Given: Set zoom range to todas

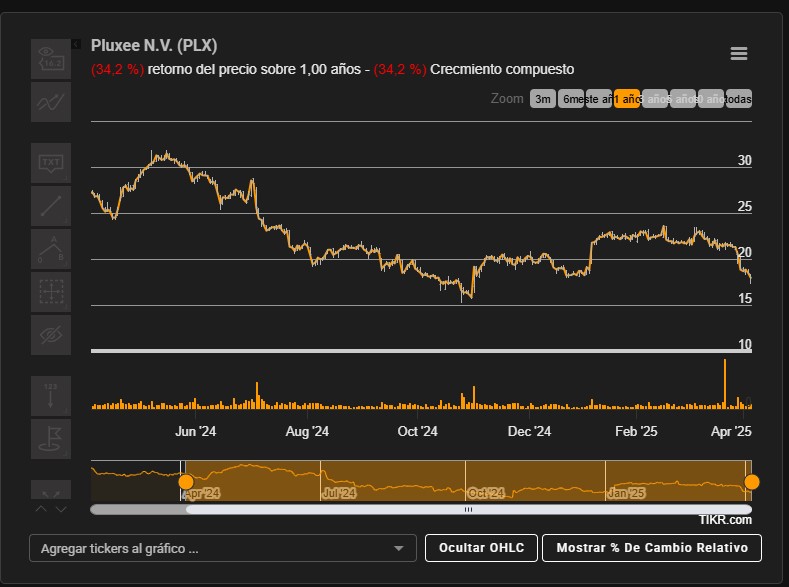Looking at the screenshot, I should (739, 99).
